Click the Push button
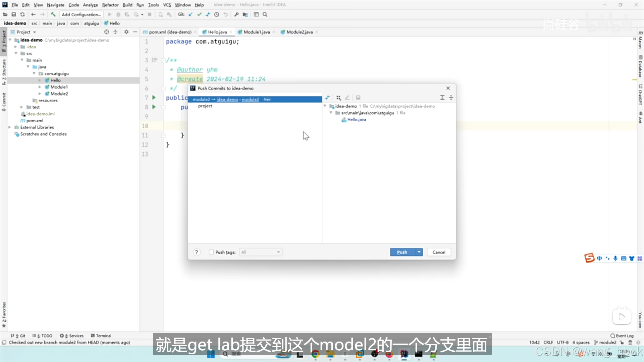Screen dimensions: 644x362 tap(402, 251)
